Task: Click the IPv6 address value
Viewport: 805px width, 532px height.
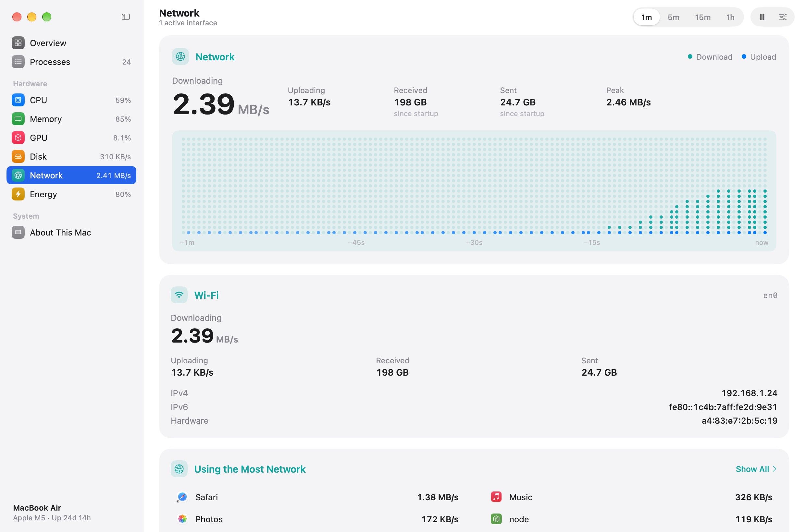Action: tap(723, 407)
